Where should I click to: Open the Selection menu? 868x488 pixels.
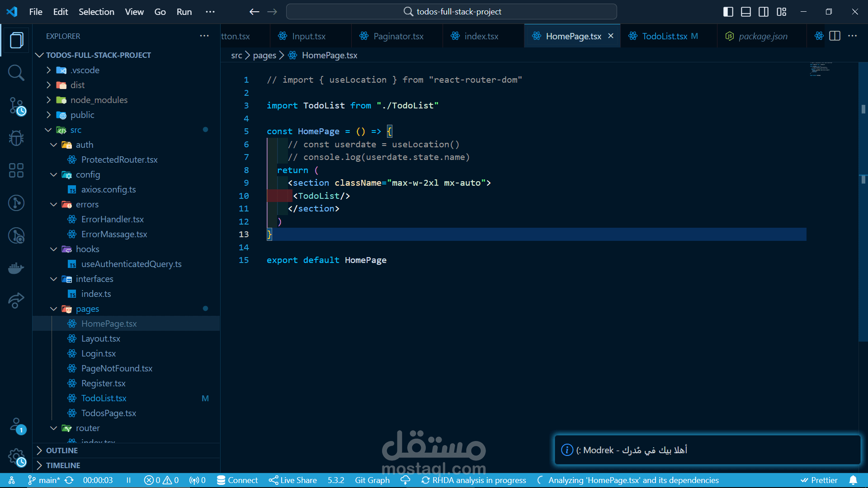(96, 12)
